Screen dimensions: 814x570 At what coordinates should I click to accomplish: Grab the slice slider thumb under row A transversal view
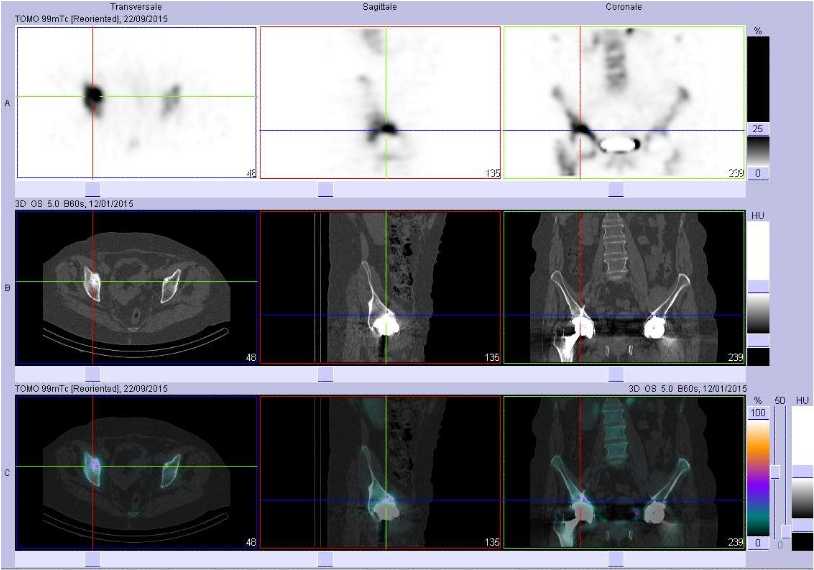(92, 189)
